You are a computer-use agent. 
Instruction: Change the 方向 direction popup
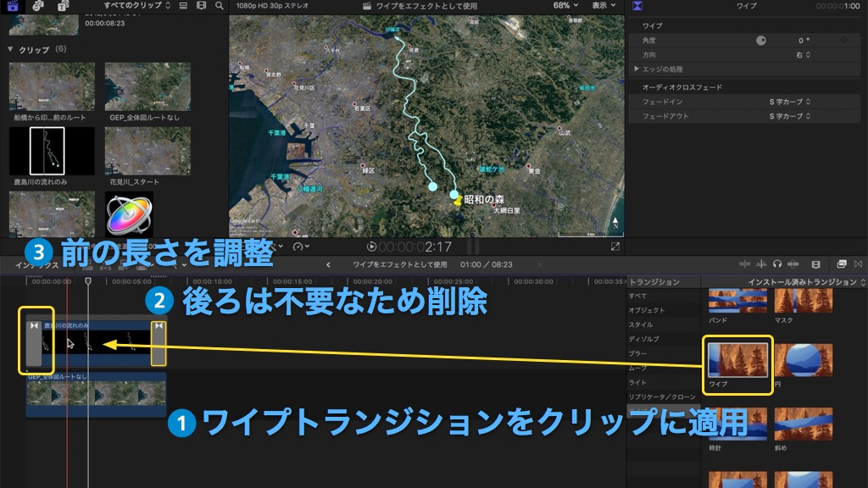(804, 55)
